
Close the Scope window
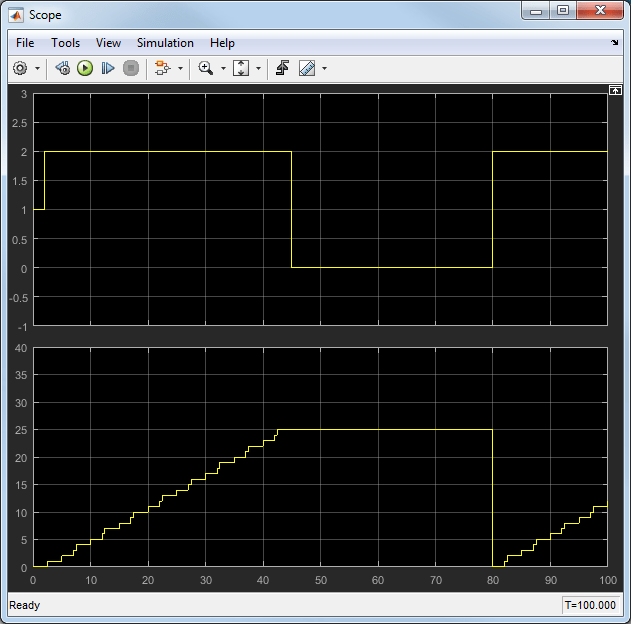point(600,11)
